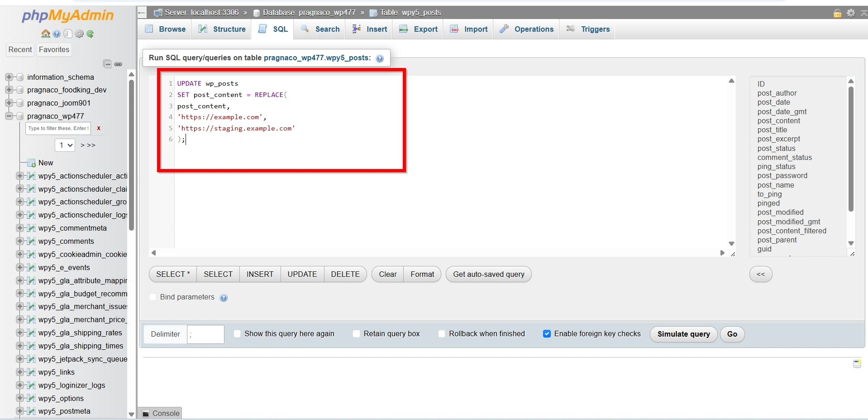Expand the information_schema database node
This screenshot has height=420, width=868.
click(9, 77)
